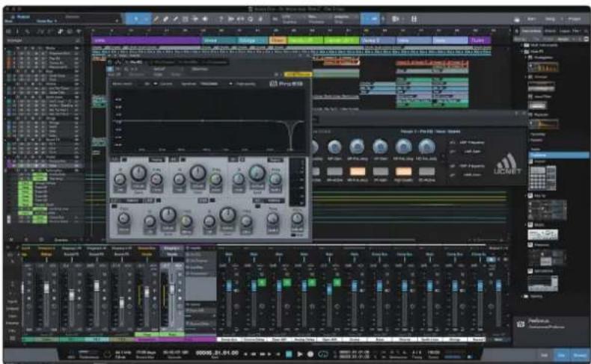Select the purple Outro section in arranger track
Image resolution: width=591 pixels, height=364 pixels.
(x=479, y=40)
